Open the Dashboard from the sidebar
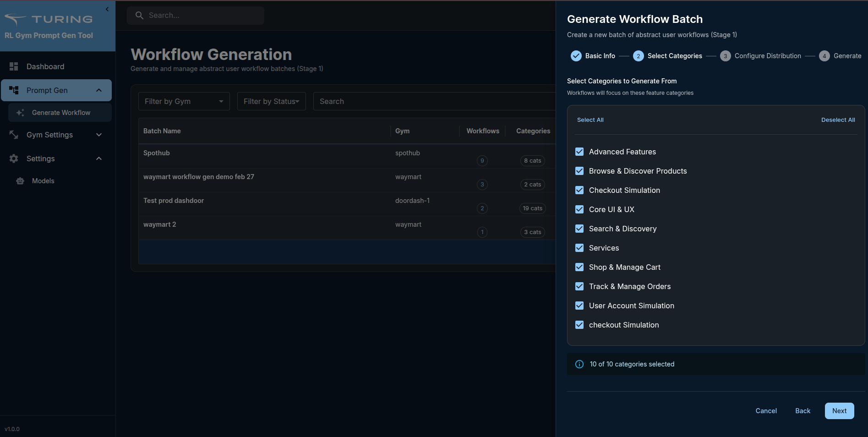Image resolution: width=868 pixels, height=437 pixels. tap(45, 66)
